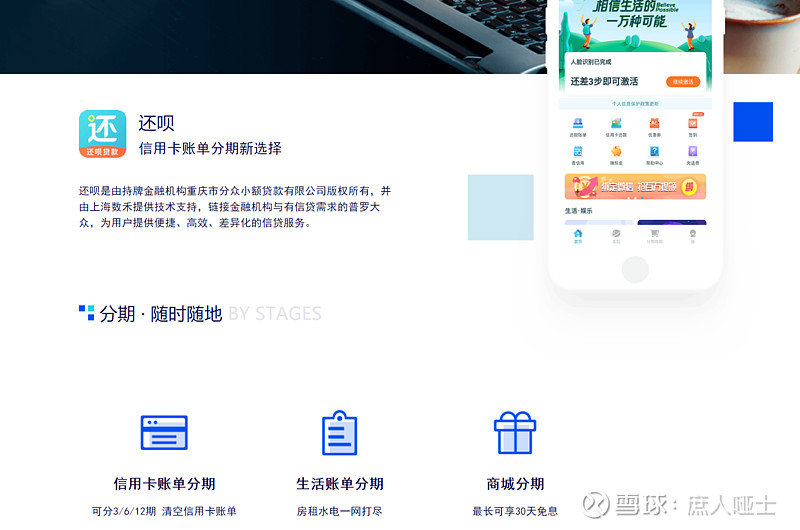Click the 信用卡账单分期 credit card icon
The width and height of the screenshot is (800, 530).
coord(164,433)
